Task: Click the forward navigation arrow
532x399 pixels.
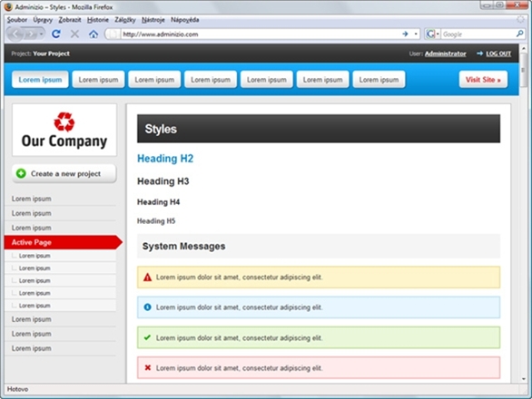Action: (31, 34)
